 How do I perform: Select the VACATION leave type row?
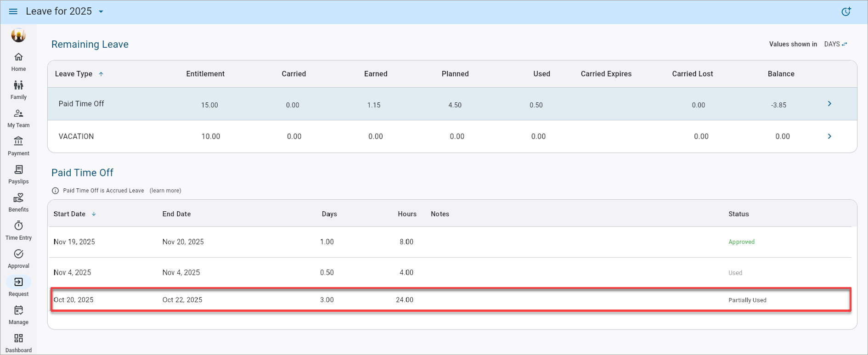point(452,136)
